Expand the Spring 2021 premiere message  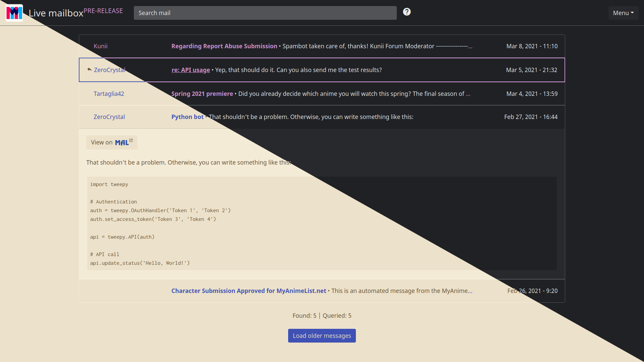coord(202,94)
